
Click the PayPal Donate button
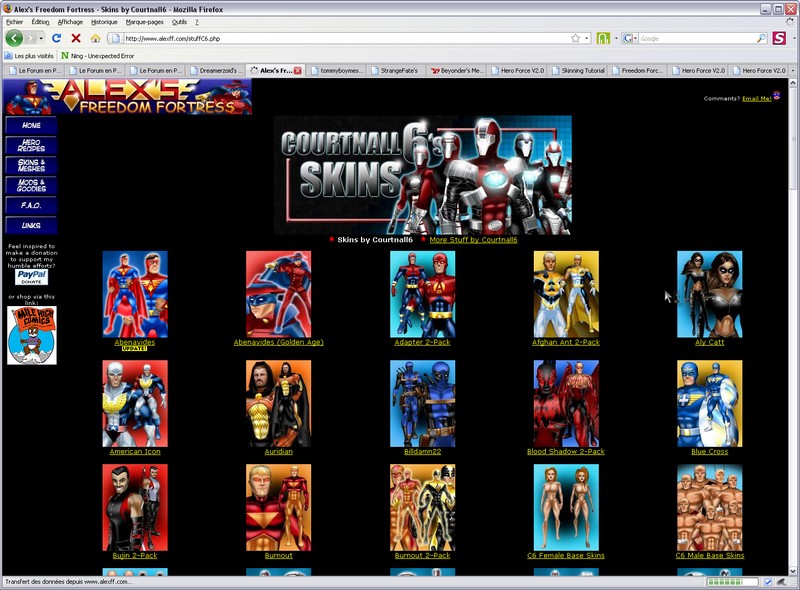[x=32, y=277]
